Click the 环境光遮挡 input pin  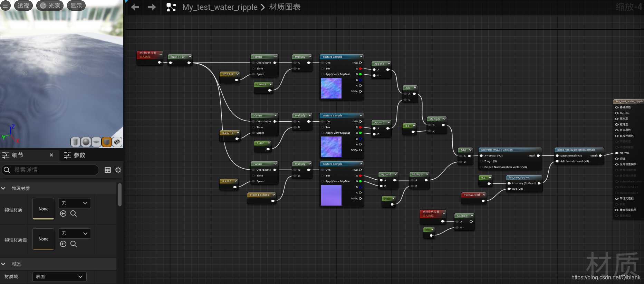[617, 198]
